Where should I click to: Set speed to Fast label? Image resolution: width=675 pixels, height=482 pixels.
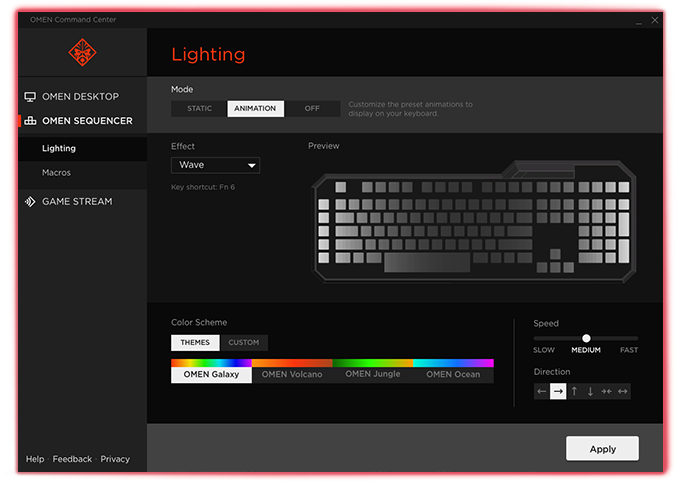(629, 350)
